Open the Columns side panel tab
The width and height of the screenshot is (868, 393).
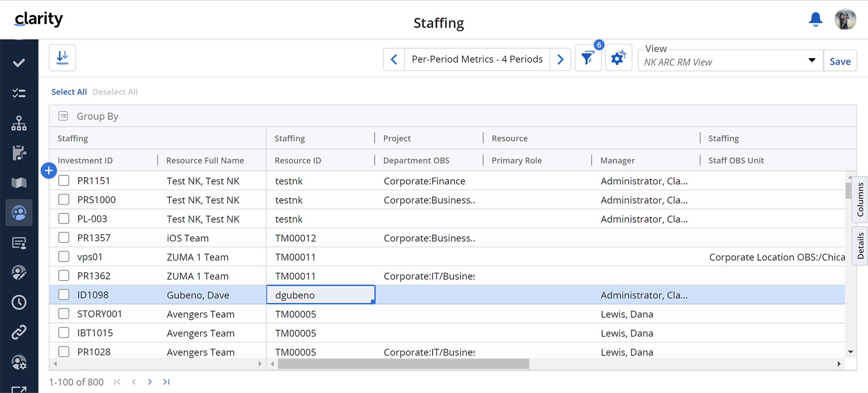coord(860,200)
